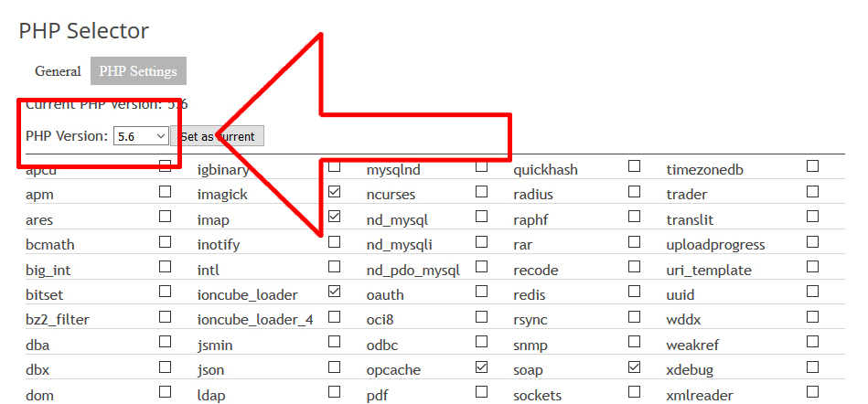This screenshot has width=868, height=404.
Task: Turn off the ioncube_loader checkbox
Action: pos(334,292)
